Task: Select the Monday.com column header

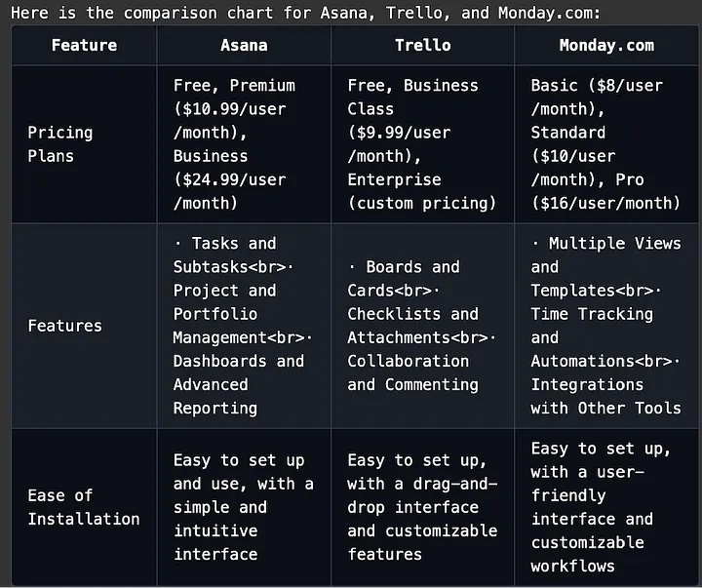Action: pos(606,45)
